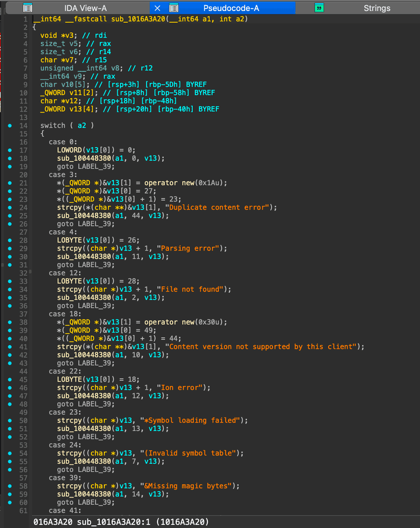Click "case 18:" label
The width and height of the screenshot is (420, 528).
coord(65,314)
